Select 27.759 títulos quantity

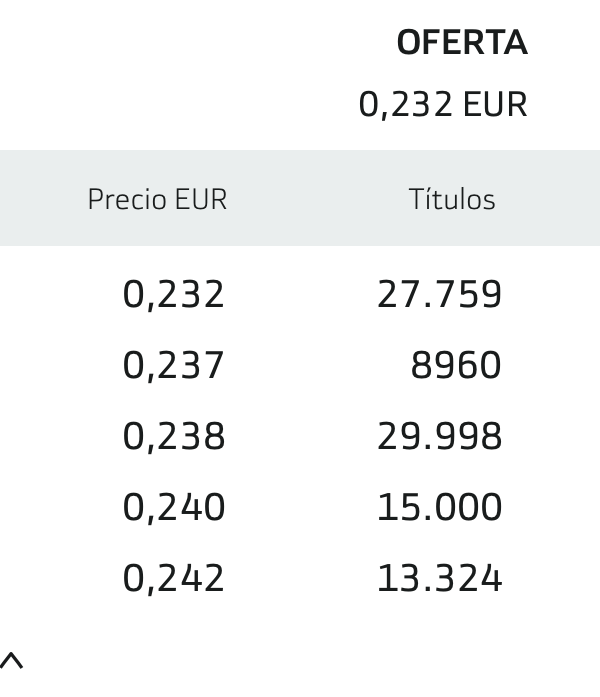coord(440,294)
